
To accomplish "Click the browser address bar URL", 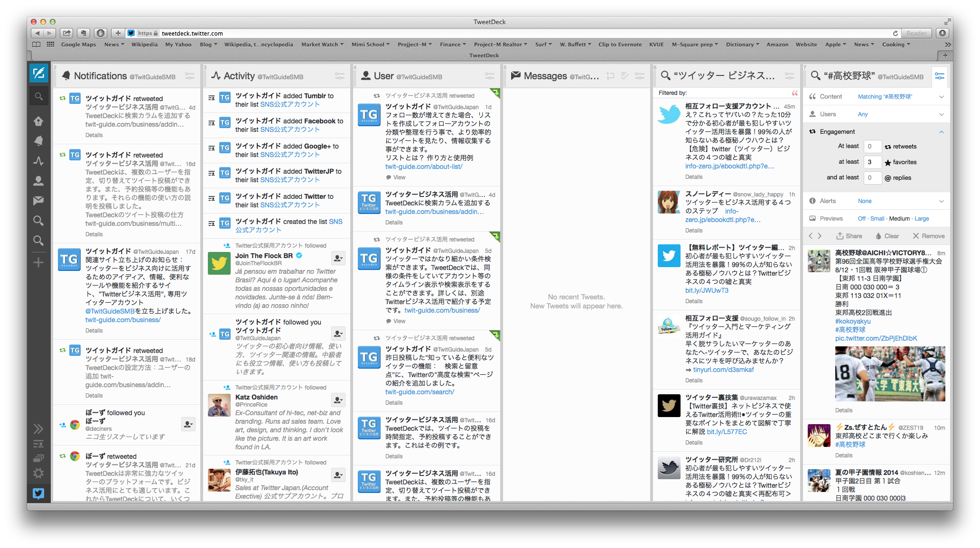I will pyautogui.click(x=192, y=33).
